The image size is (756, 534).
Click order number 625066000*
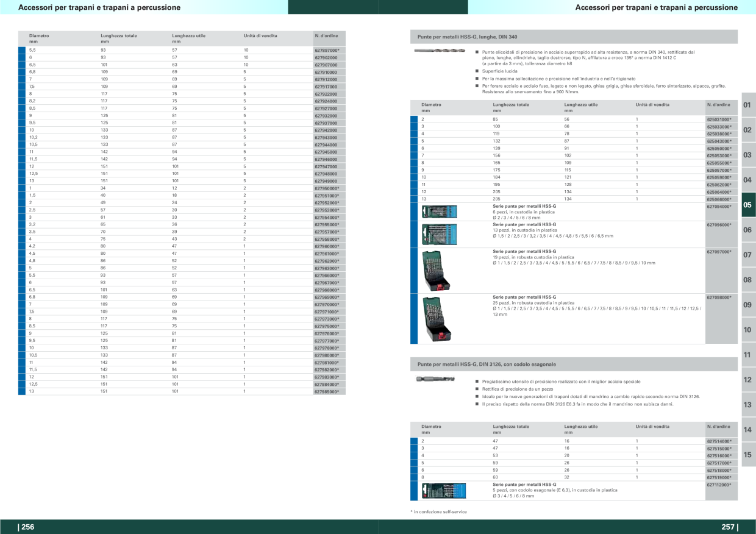(x=719, y=199)
